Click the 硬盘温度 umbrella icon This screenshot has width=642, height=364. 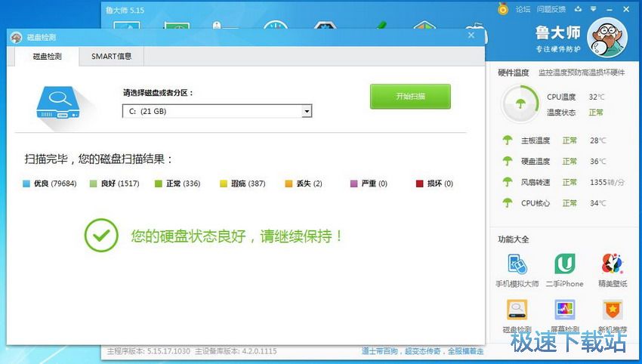(x=508, y=162)
